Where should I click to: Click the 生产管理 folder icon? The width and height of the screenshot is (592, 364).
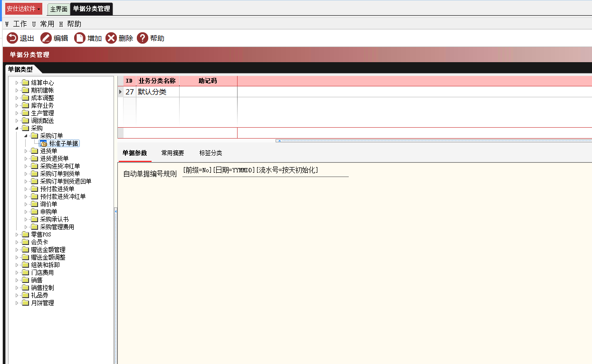coord(25,113)
